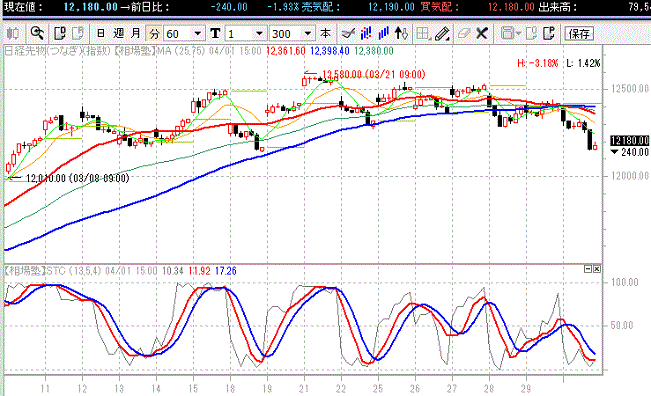This screenshot has width=651, height=396.
Task: Open the tick count dropdown showing 1
Action: tap(245, 33)
